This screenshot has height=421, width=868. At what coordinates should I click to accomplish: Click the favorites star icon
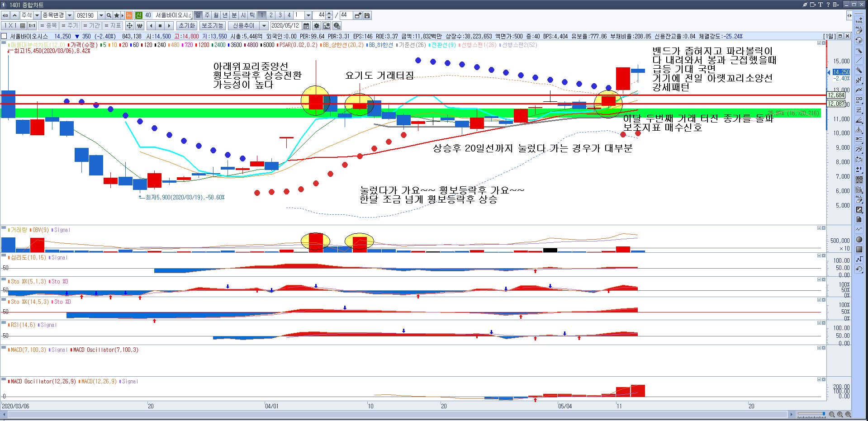[117, 15]
